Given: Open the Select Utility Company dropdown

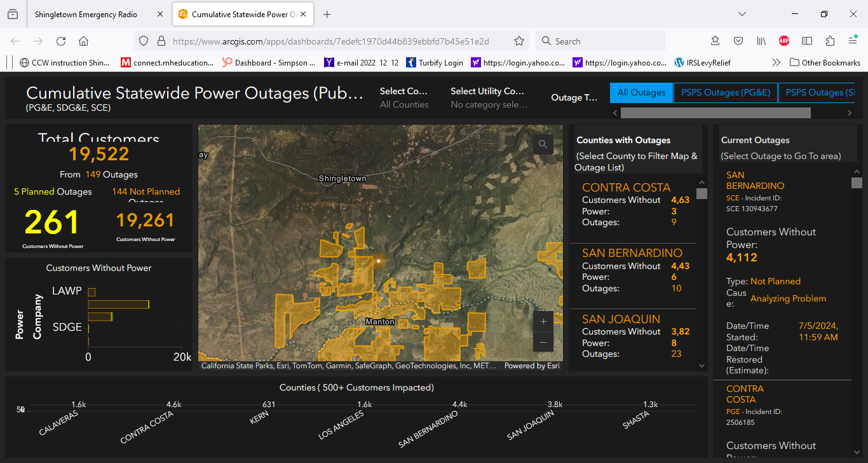Looking at the screenshot, I should [488, 97].
